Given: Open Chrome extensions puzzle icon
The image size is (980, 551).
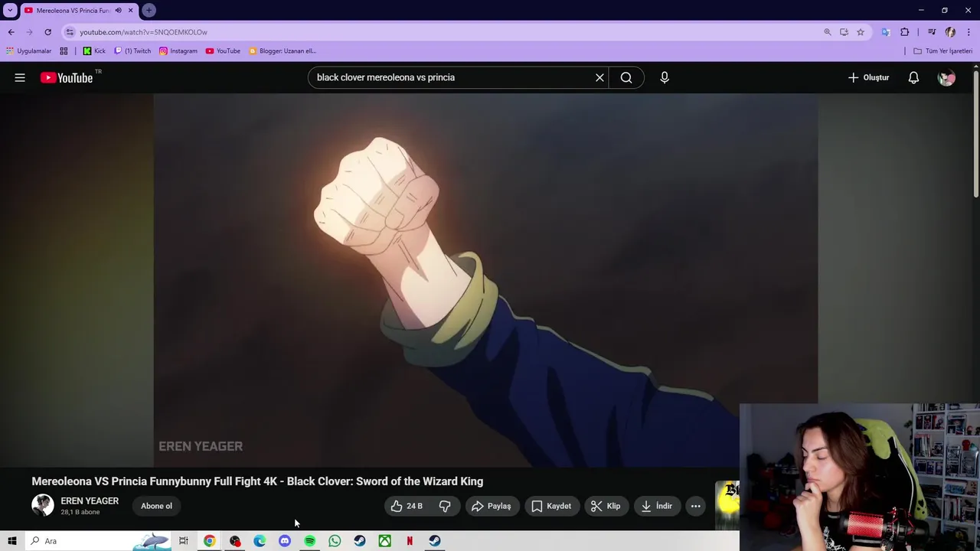Looking at the screenshot, I should 905,32.
